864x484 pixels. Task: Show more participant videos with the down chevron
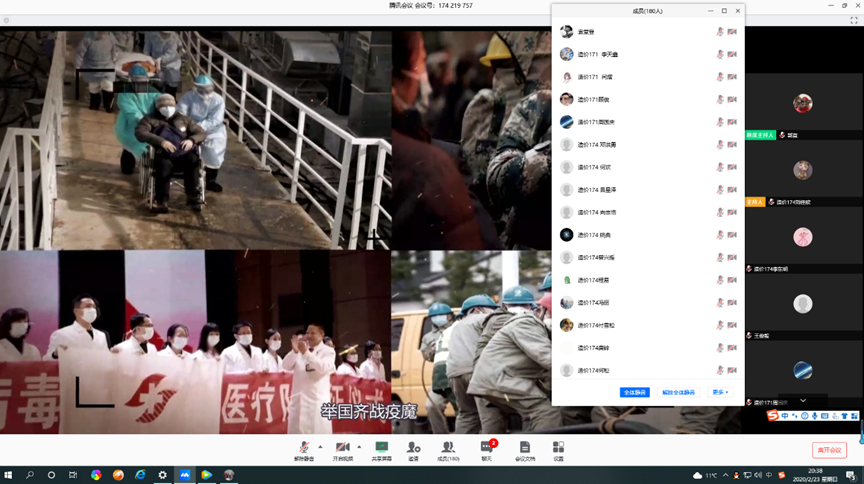point(803,401)
